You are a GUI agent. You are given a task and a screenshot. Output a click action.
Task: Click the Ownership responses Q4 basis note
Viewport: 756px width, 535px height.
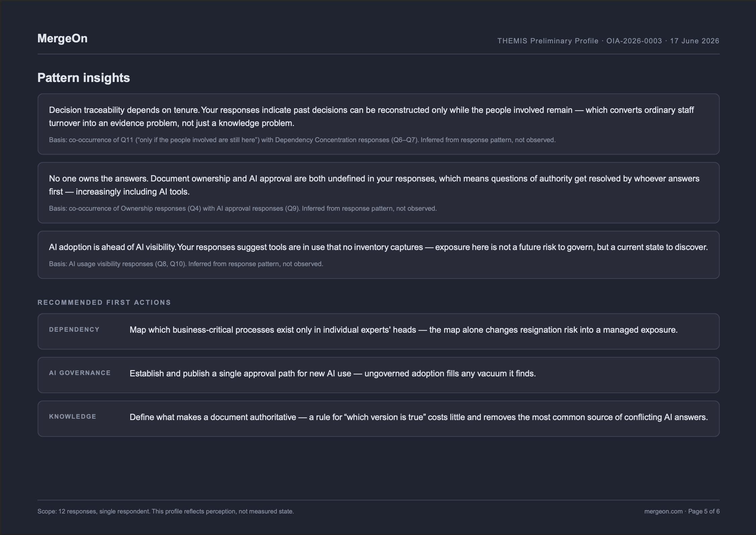point(243,208)
